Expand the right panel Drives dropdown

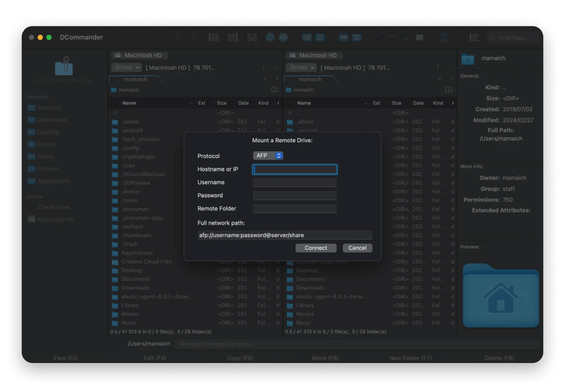coord(301,67)
